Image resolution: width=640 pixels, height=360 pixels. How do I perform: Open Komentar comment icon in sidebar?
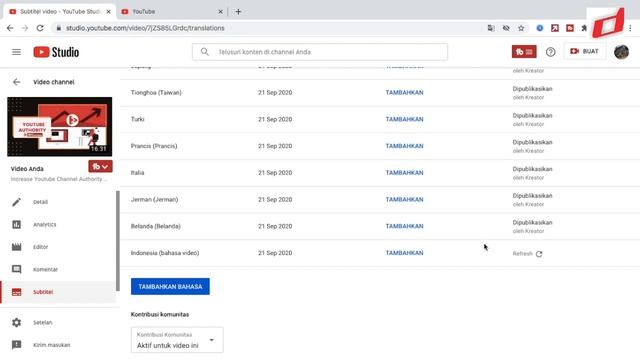pyautogui.click(x=16, y=269)
